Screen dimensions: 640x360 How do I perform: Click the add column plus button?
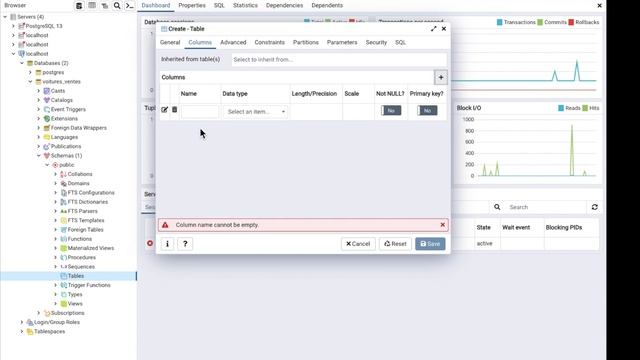pos(441,77)
